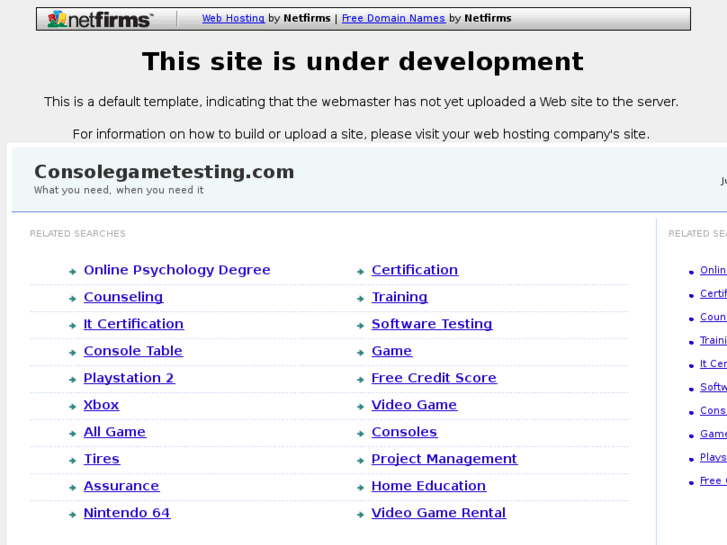Open the Certification link in second column
Image resolution: width=727 pixels, height=545 pixels.
pos(415,270)
